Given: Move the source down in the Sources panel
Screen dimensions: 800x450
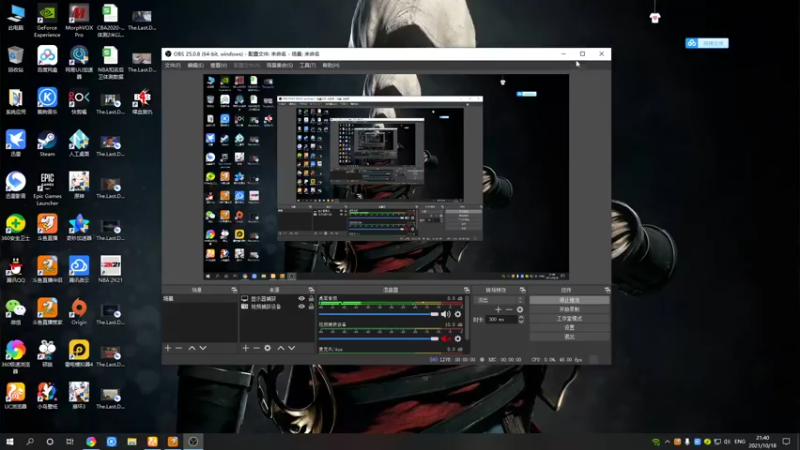Looking at the screenshot, I should click(x=292, y=348).
